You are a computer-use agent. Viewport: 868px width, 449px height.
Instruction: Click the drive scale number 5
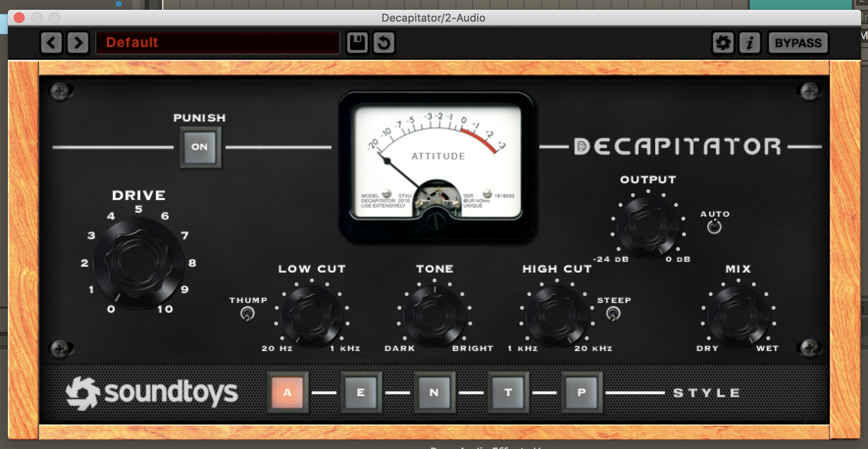[139, 209]
